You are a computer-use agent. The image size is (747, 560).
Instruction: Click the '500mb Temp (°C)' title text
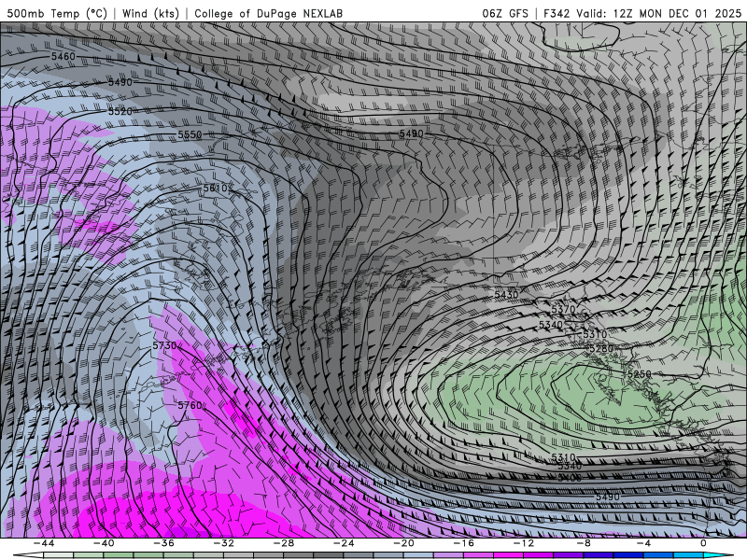click(x=57, y=13)
